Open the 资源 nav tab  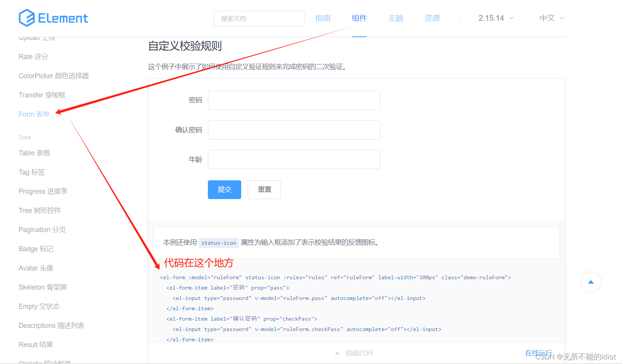pos(432,18)
